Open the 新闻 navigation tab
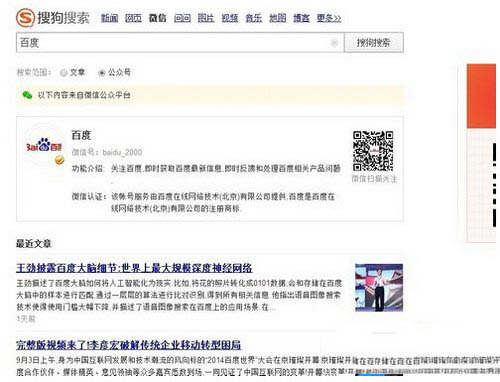Image resolution: width=500 pixels, height=382 pixels. pos(109,18)
